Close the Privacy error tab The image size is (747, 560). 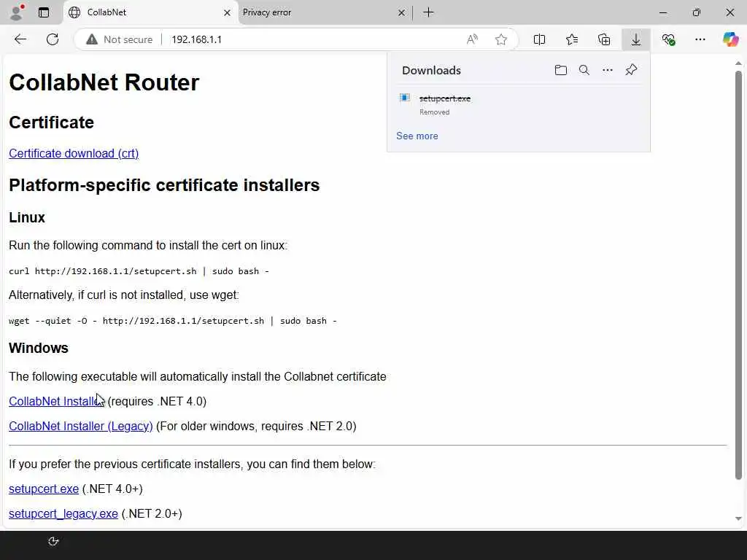pyautogui.click(x=402, y=13)
